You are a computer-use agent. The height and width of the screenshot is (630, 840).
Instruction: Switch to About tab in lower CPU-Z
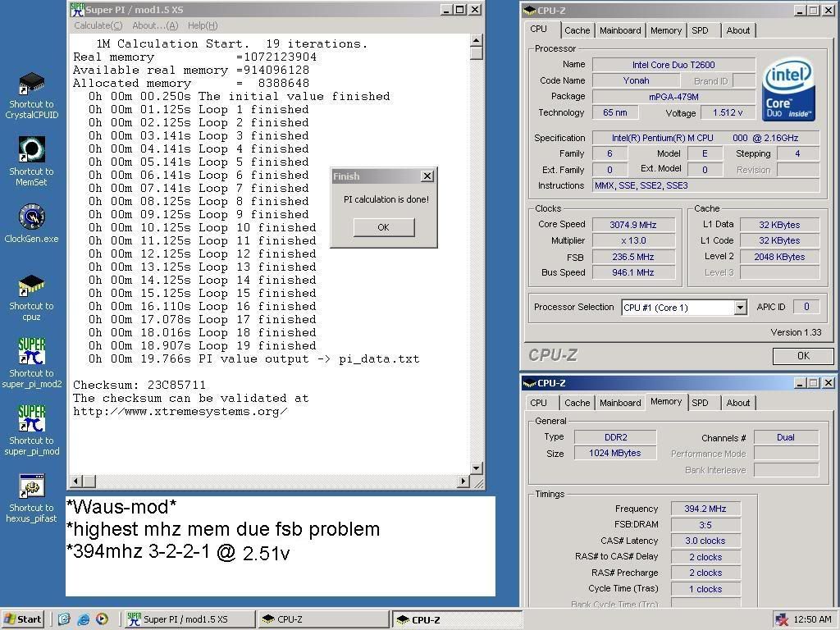click(737, 403)
